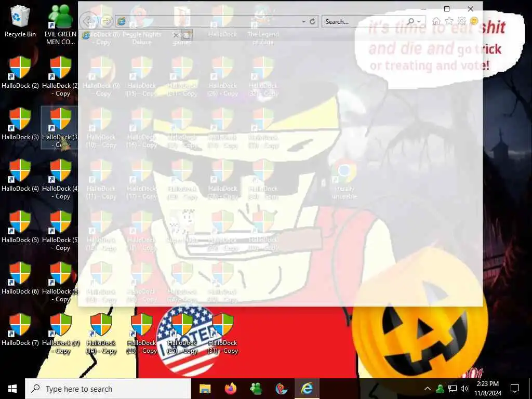Open Internet Explorer Tools gear menu
The image size is (532, 399).
click(461, 21)
